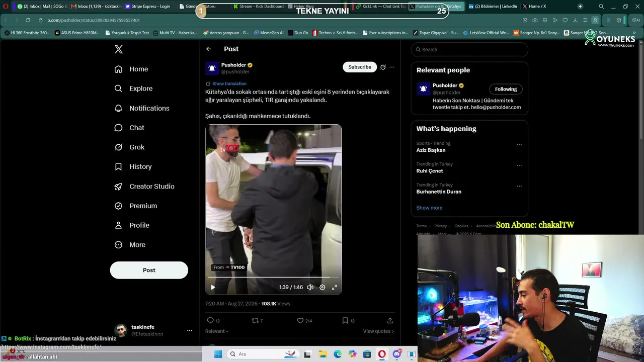This screenshot has width=644, height=362.
Task: Open Microsoft Store on the taskbar
Action: pos(367,354)
